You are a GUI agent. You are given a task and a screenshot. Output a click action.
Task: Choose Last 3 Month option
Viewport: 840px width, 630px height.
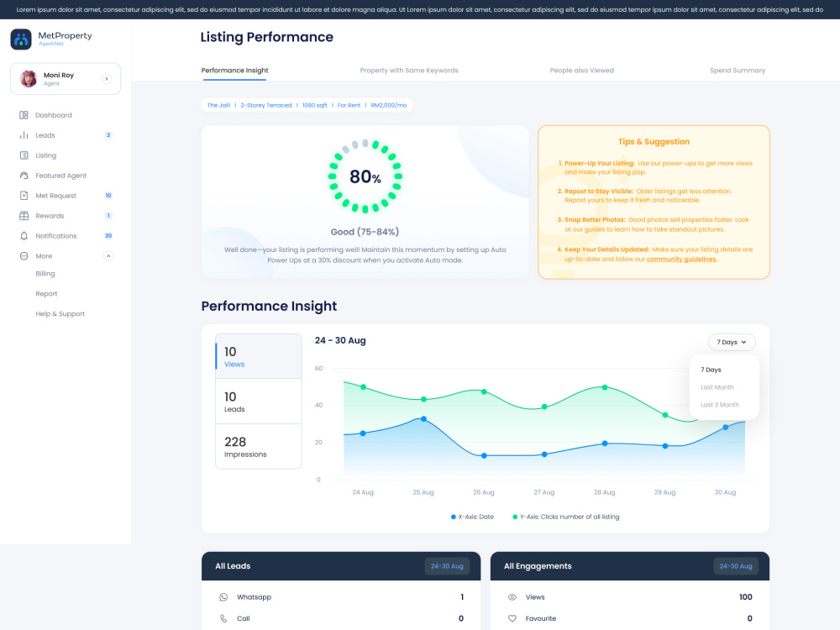(x=720, y=405)
